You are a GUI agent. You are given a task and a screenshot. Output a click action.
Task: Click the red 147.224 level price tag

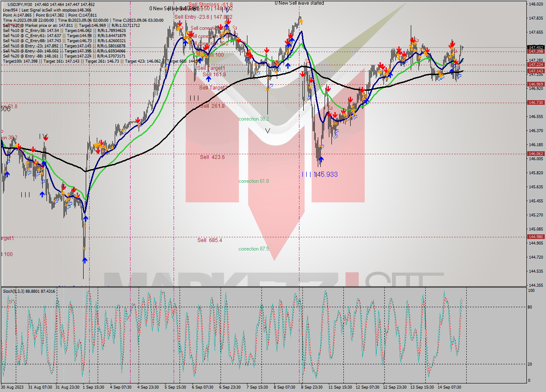click(536, 65)
